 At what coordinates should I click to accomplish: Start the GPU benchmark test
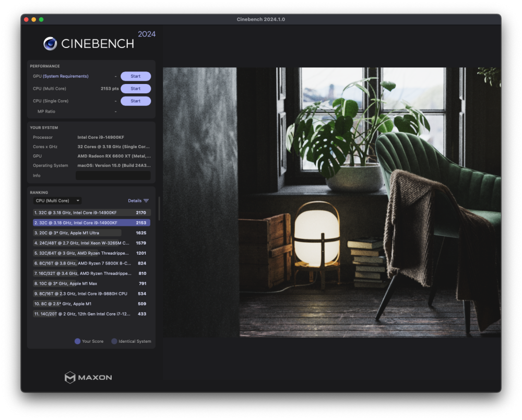(x=136, y=76)
